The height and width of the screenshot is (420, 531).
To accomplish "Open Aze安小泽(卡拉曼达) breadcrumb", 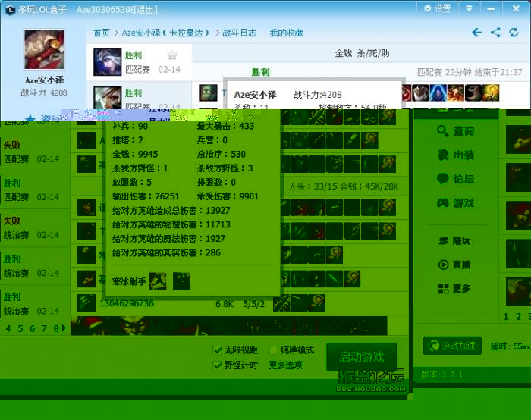I will click(165, 33).
